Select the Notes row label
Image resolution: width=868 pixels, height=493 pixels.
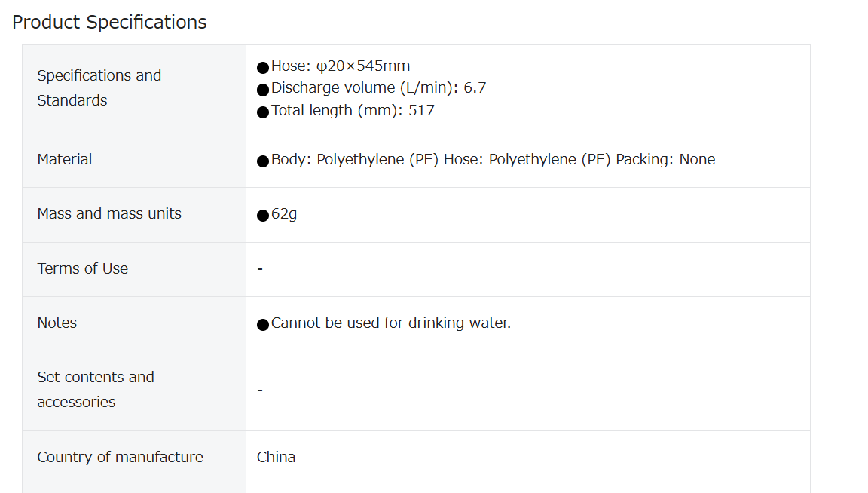click(x=57, y=323)
